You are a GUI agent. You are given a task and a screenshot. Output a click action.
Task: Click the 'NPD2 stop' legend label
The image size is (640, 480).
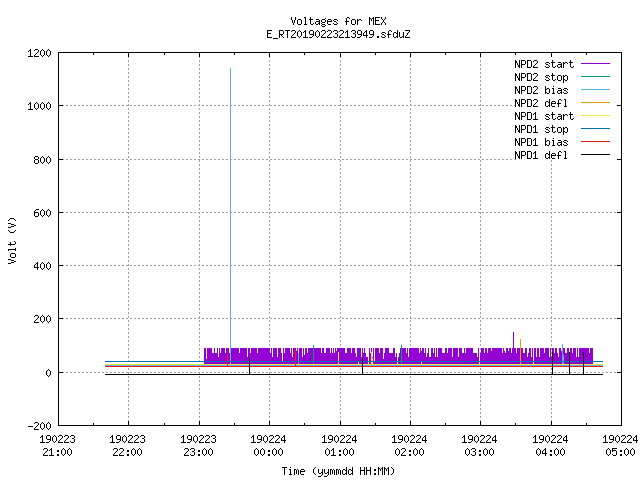click(541, 77)
